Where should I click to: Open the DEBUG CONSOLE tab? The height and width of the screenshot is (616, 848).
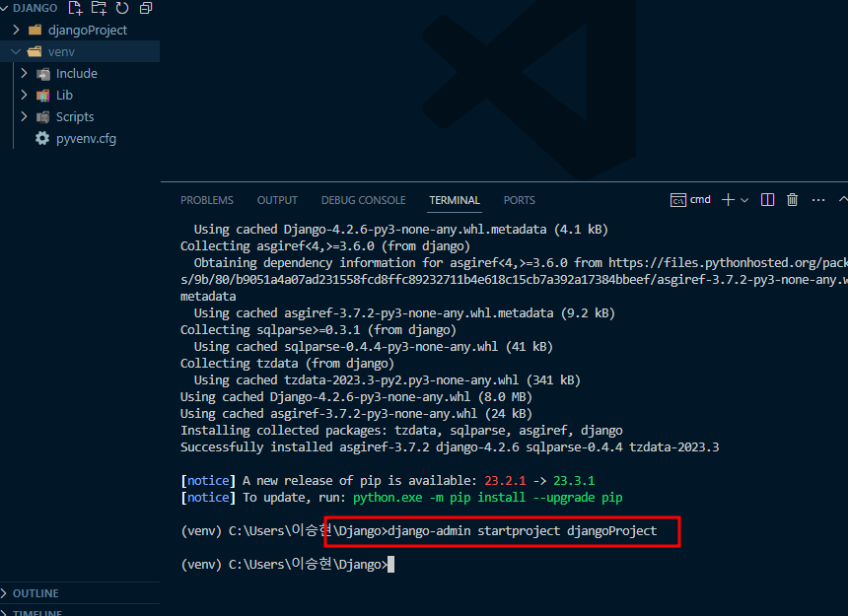(x=364, y=200)
